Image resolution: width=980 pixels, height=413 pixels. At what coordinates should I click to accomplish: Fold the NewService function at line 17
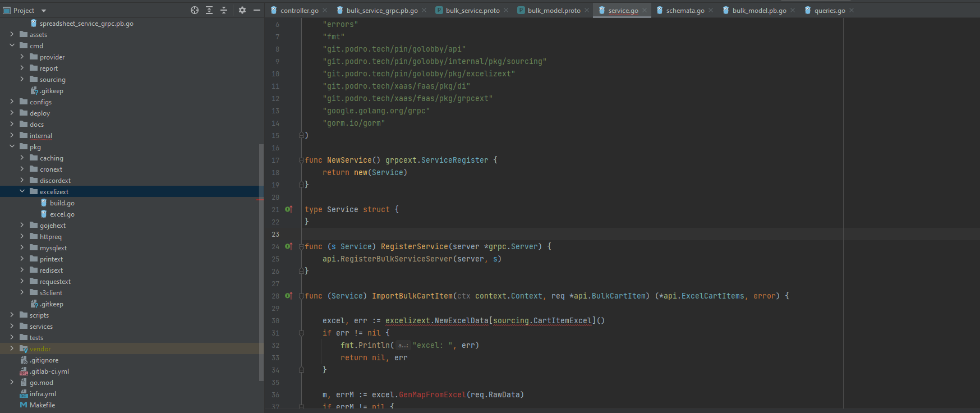[301, 160]
